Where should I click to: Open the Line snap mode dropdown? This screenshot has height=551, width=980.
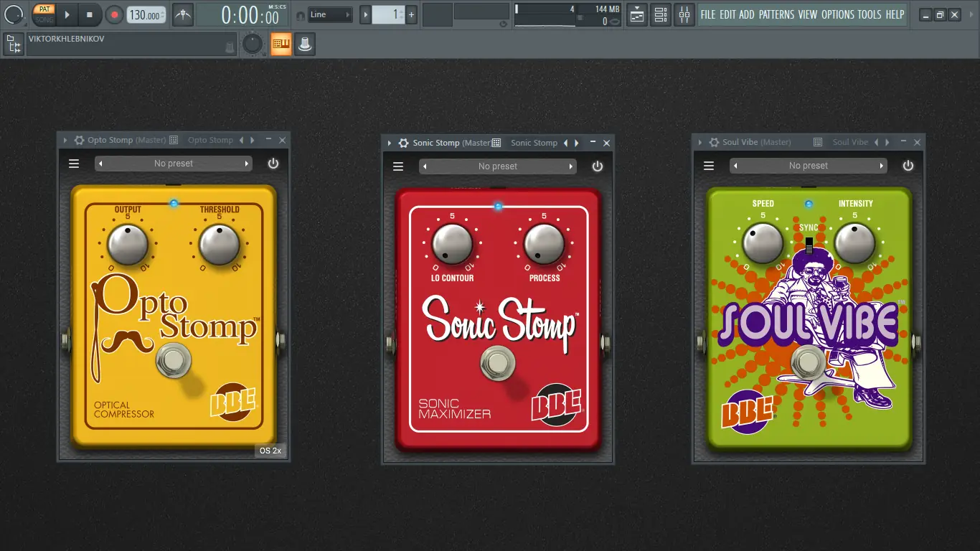point(330,14)
